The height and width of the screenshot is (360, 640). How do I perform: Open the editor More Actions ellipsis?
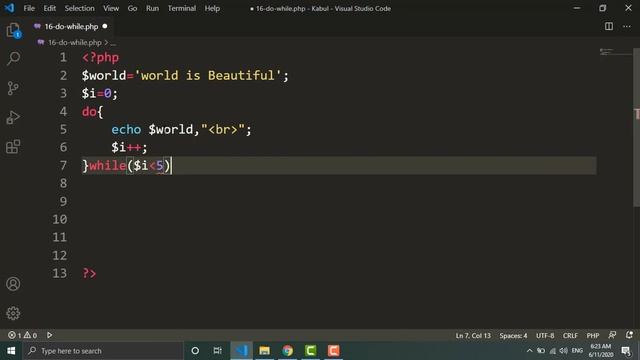click(x=627, y=26)
